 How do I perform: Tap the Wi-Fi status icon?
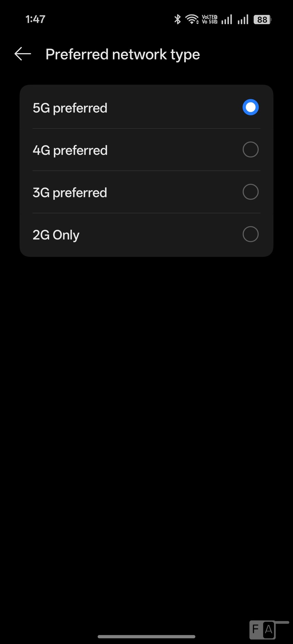click(192, 19)
